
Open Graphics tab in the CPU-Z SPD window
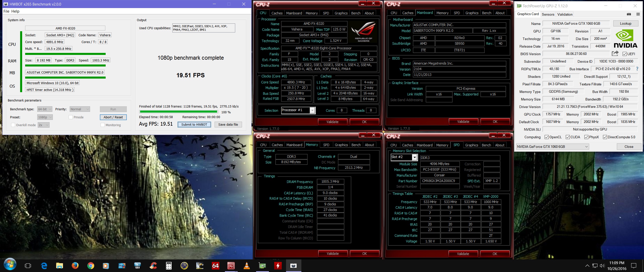tap(471, 145)
